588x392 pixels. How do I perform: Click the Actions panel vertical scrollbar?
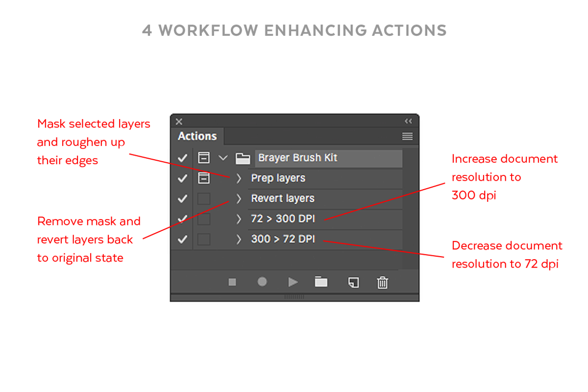pos(411,208)
